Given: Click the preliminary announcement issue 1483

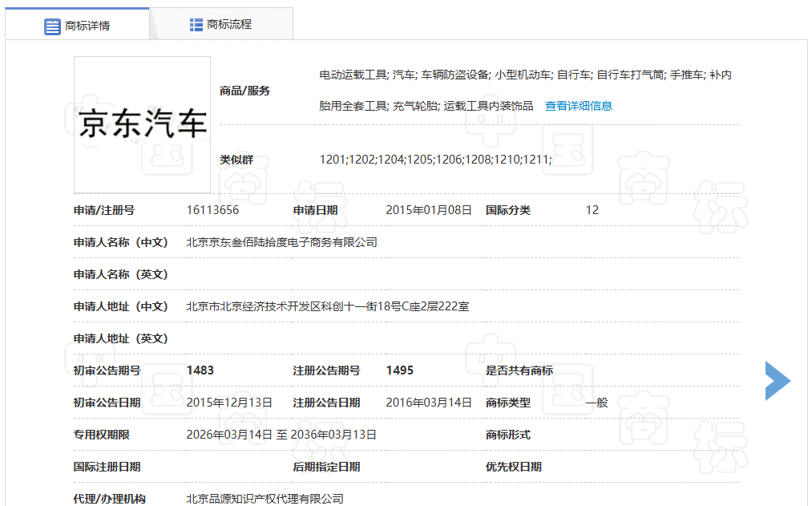Looking at the screenshot, I should tap(200, 370).
